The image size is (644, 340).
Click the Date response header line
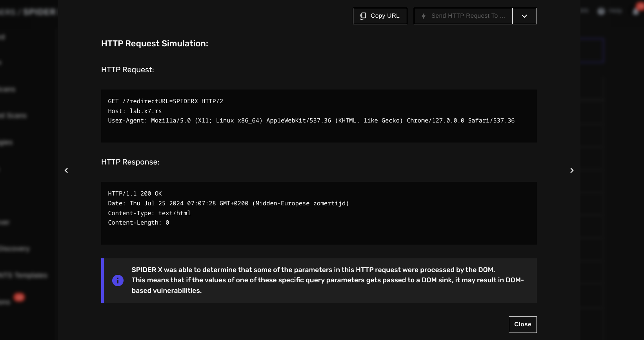click(x=228, y=203)
